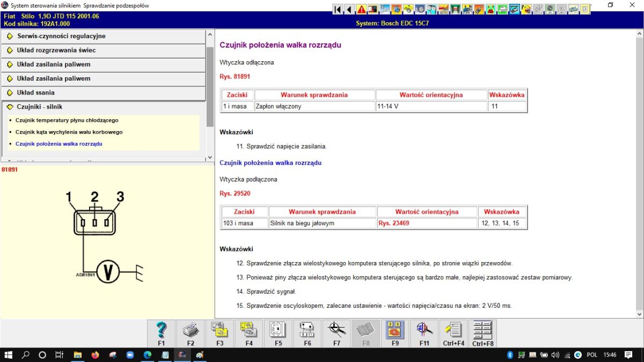Viewport: 644px width, 362px height.
Task: Click the F7 magnifier search icon
Action: tap(336, 333)
